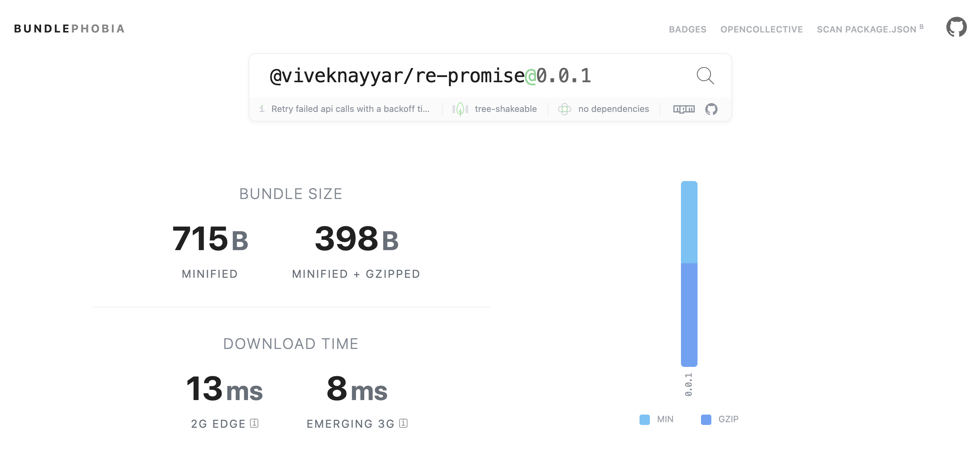Viewport: 980px width, 474px height.
Task: Open the OpenCollective menu item
Action: click(761, 29)
